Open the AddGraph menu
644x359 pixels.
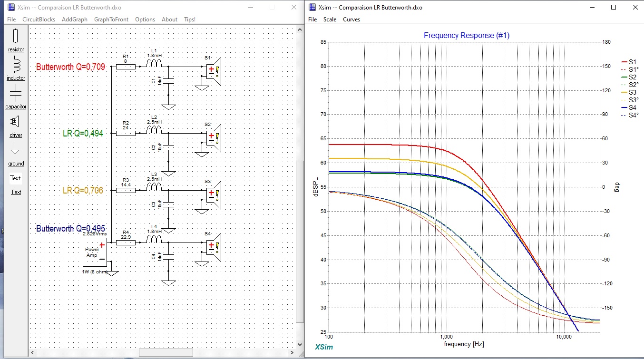coord(75,19)
